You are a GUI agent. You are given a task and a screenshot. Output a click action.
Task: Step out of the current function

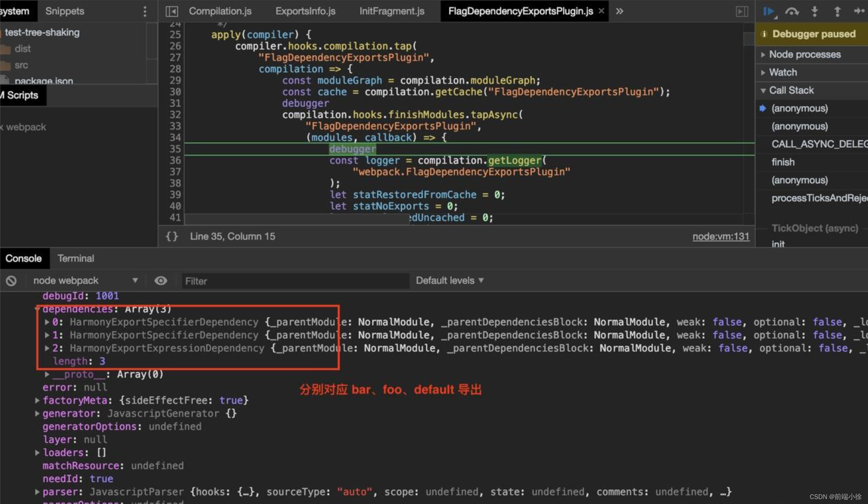tap(837, 11)
